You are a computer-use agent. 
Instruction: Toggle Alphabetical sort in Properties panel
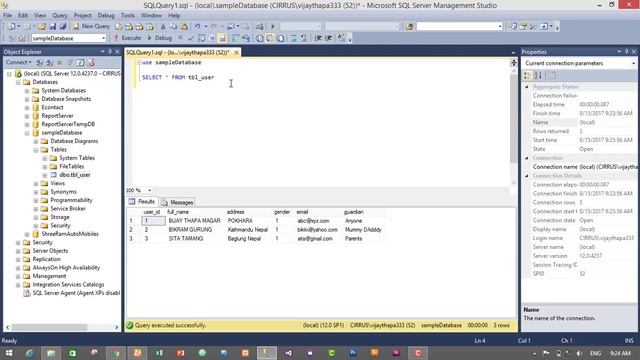pyautogui.click(x=538, y=76)
